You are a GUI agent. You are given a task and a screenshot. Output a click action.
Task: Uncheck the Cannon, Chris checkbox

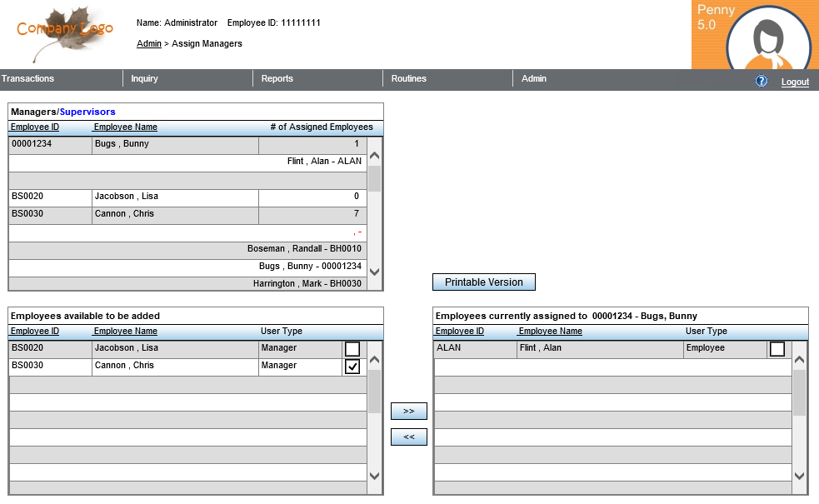tap(352, 367)
